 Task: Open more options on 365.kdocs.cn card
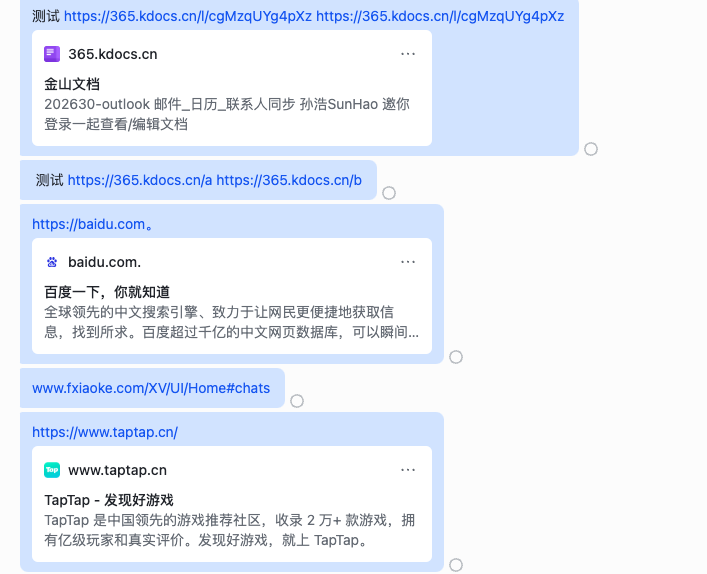(408, 54)
